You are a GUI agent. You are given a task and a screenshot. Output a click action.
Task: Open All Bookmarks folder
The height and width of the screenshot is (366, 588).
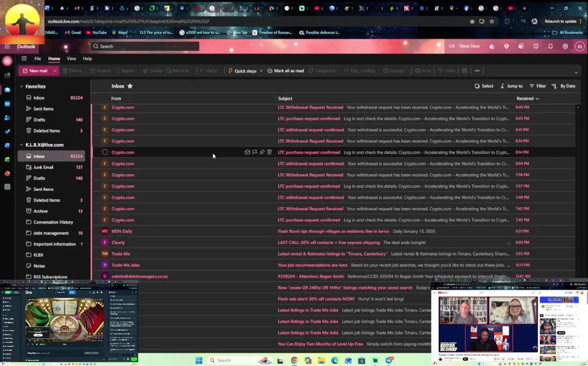pos(568,33)
